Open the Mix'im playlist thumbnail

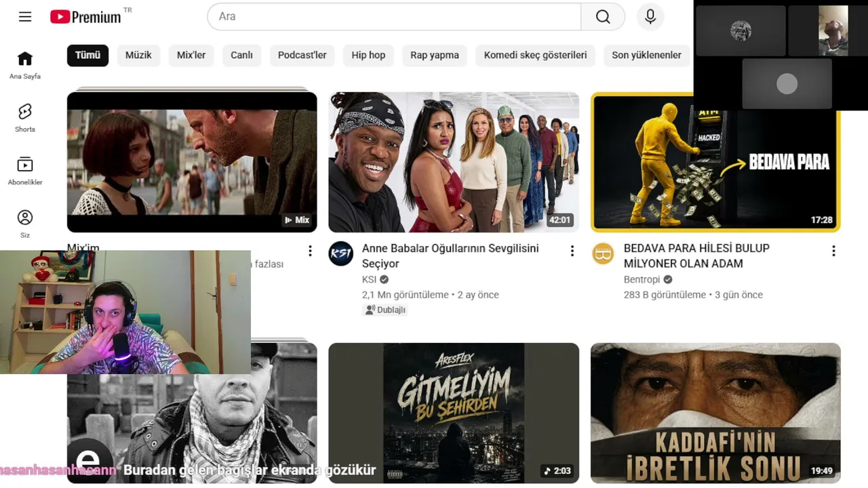[192, 162]
